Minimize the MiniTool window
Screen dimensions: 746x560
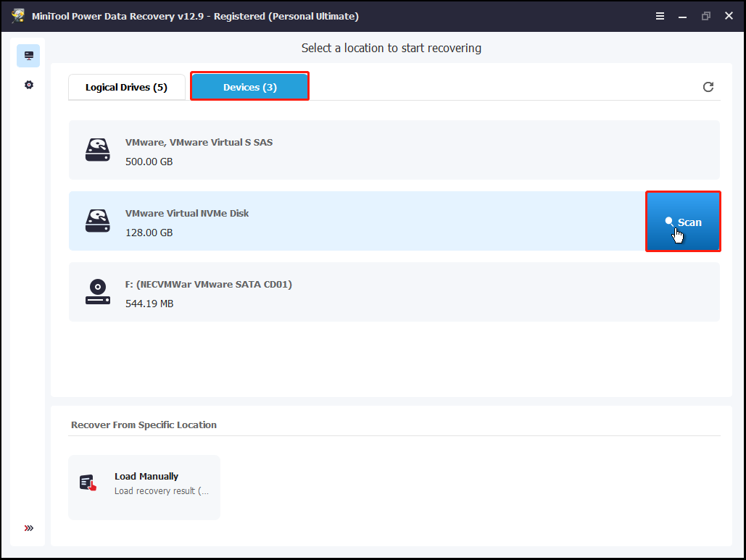pyautogui.click(x=682, y=16)
